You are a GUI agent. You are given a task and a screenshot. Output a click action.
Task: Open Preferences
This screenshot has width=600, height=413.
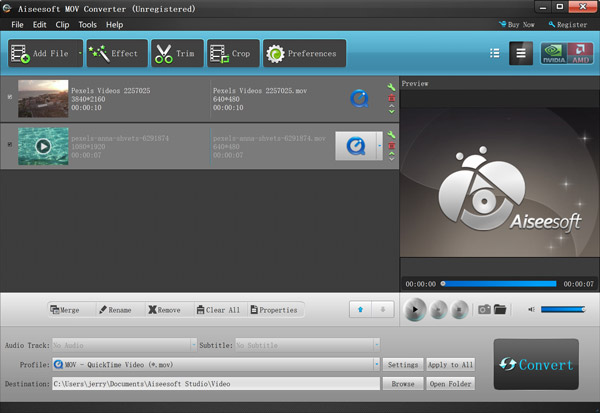click(304, 53)
